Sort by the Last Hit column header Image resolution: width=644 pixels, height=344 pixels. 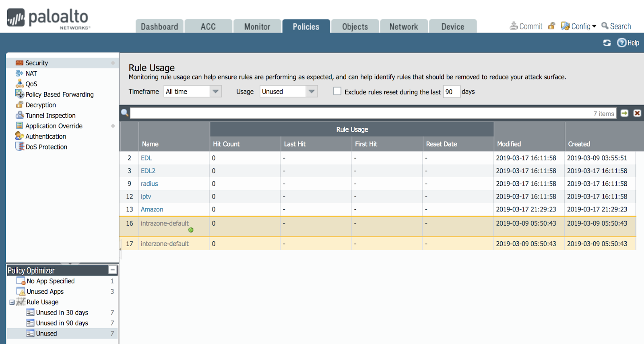point(316,144)
